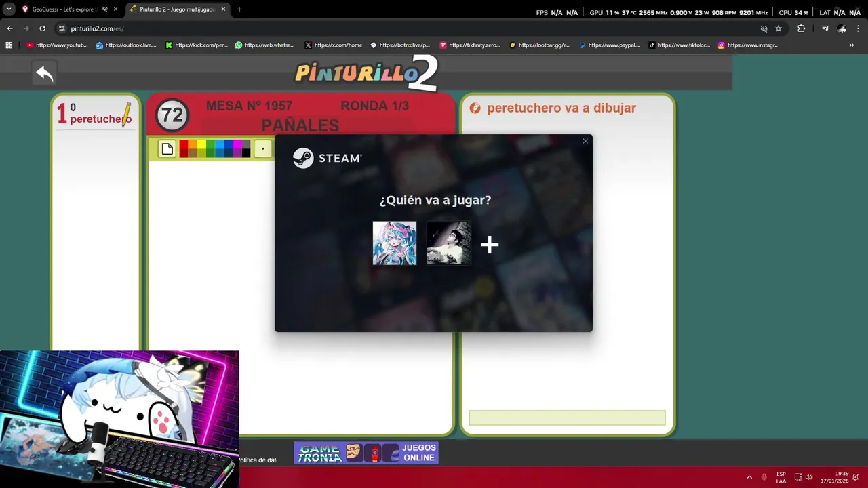Image resolution: width=868 pixels, height=488 pixels.
Task: Open the PayPal bookmark
Action: click(610, 45)
